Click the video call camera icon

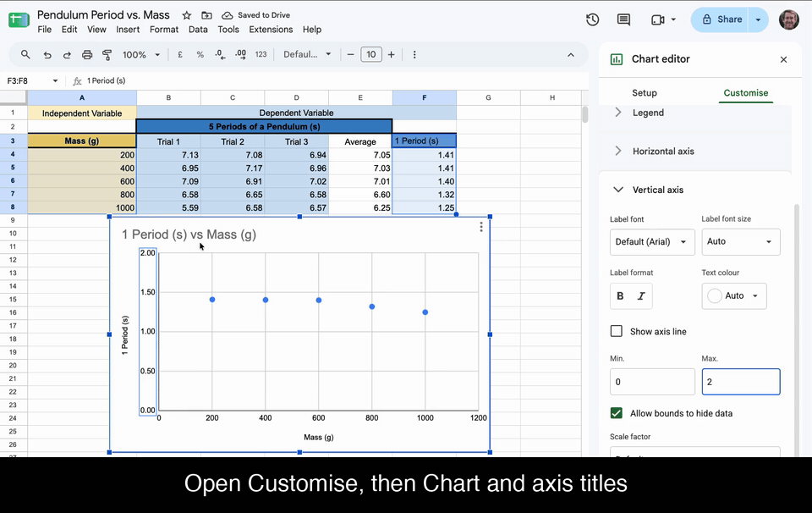(x=658, y=19)
